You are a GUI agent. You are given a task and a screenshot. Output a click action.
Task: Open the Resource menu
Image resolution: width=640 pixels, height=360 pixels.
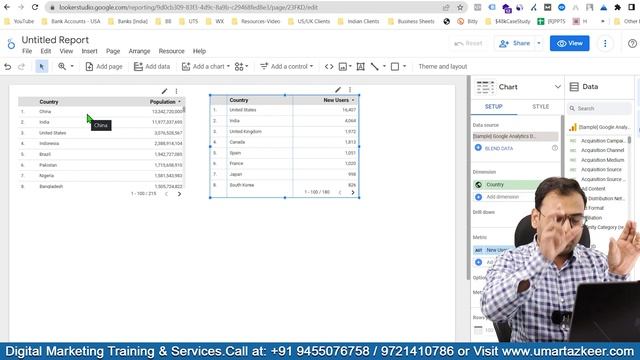171,51
